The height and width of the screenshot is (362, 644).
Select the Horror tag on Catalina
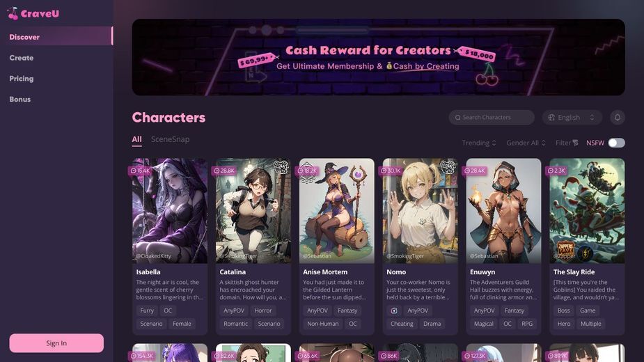pos(263,310)
